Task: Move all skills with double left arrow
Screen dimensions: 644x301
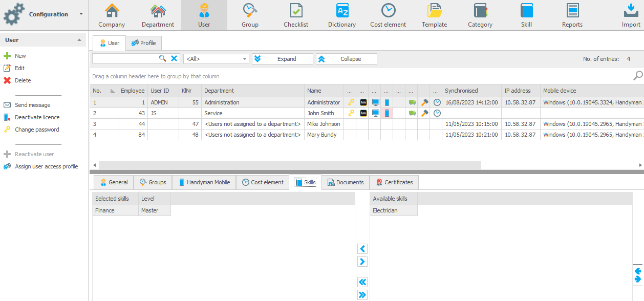Action: (x=362, y=282)
